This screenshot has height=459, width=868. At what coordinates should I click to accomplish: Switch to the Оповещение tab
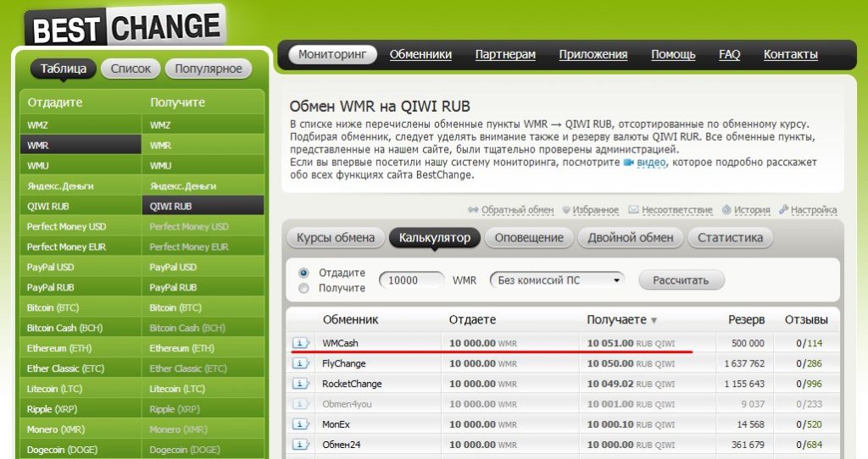[x=529, y=238]
